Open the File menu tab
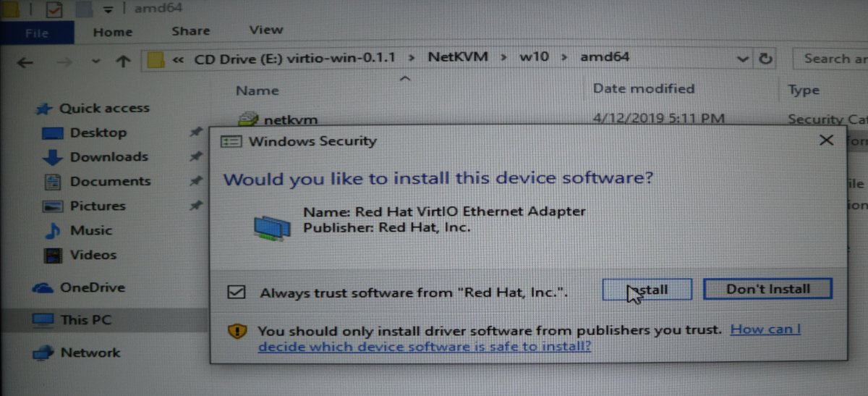This screenshot has width=868, height=396. [36, 33]
